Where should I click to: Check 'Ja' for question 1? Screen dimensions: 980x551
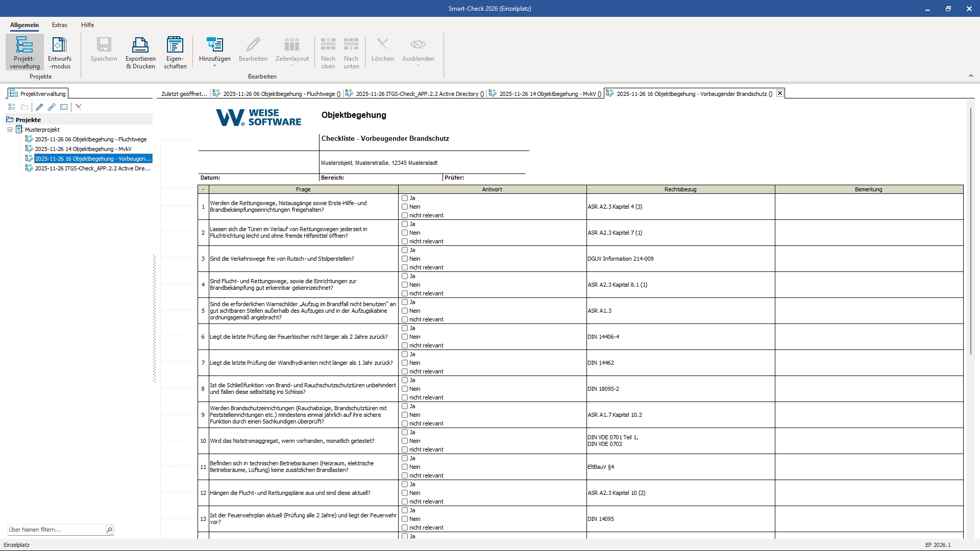(405, 198)
